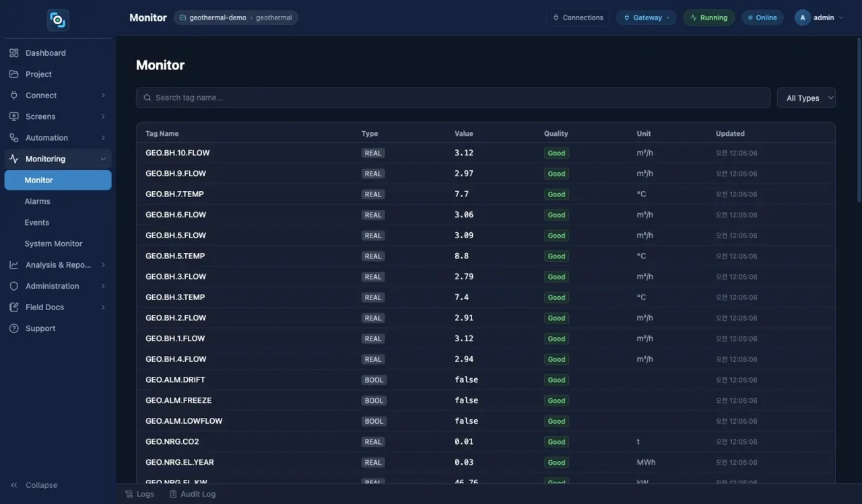Image resolution: width=862 pixels, height=504 pixels.
Task: Open the Alarms page
Action: [38, 201]
